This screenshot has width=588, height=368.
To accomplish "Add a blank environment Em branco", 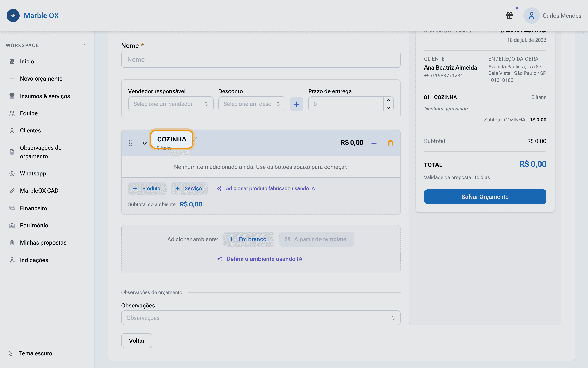I will coord(249,239).
